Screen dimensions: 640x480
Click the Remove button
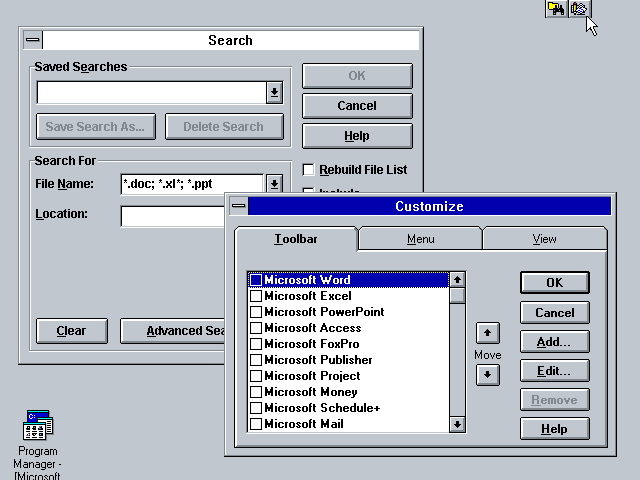(x=555, y=400)
